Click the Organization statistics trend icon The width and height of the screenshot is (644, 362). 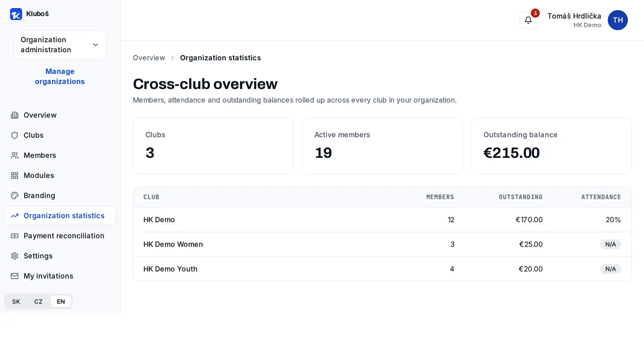coord(15,216)
